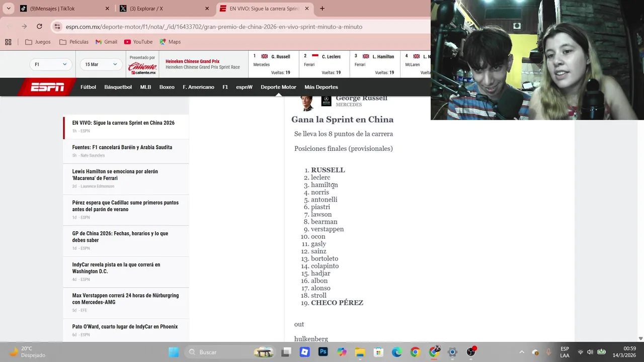
Task: Click the Wi-Fi icon in system tray
Action: [x=581, y=352]
